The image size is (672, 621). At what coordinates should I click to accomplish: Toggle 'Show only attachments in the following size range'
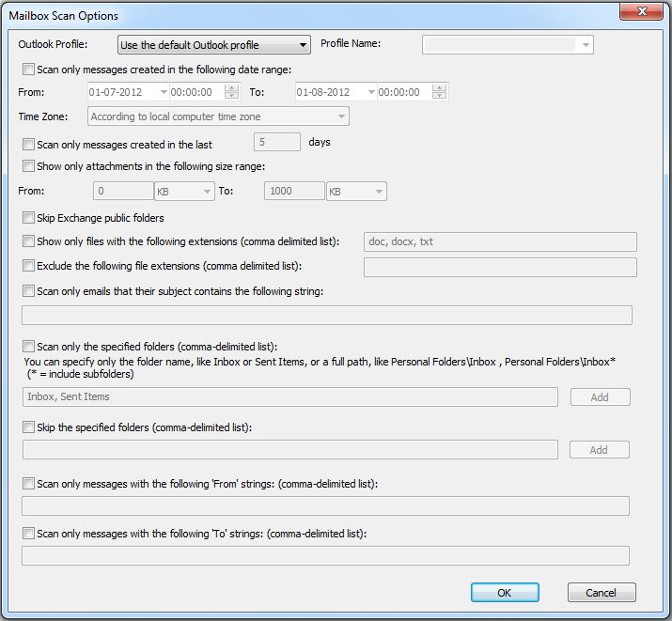tap(29, 165)
